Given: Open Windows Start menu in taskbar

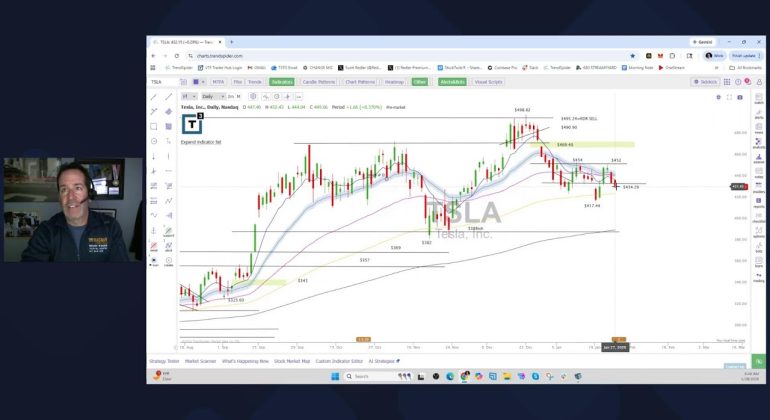Looking at the screenshot, I should click(x=336, y=376).
